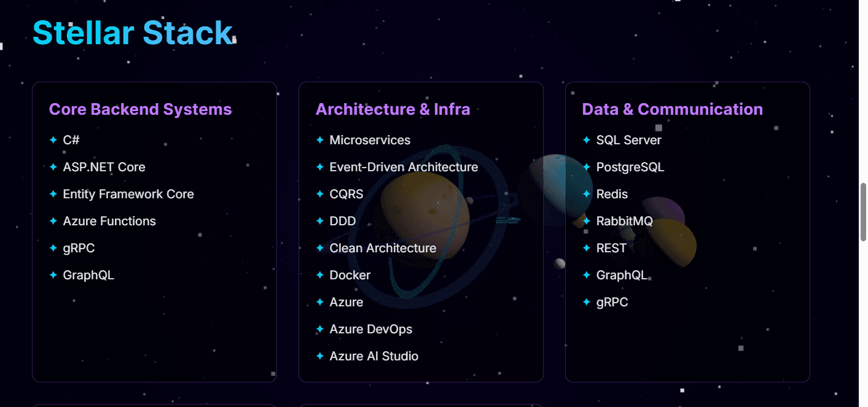Click the Data & Communication heading
This screenshot has width=868, height=407.
coord(672,109)
